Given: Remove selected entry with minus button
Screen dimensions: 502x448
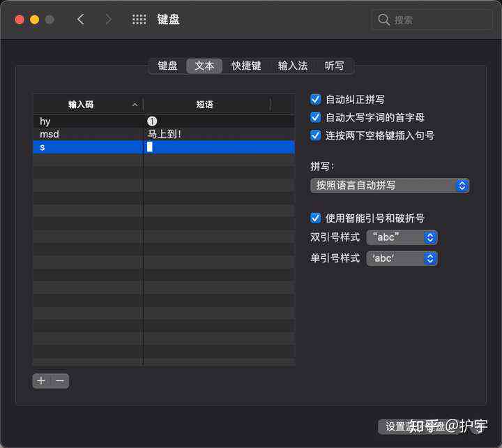Looking at the screenshot, I should point(60,381).
